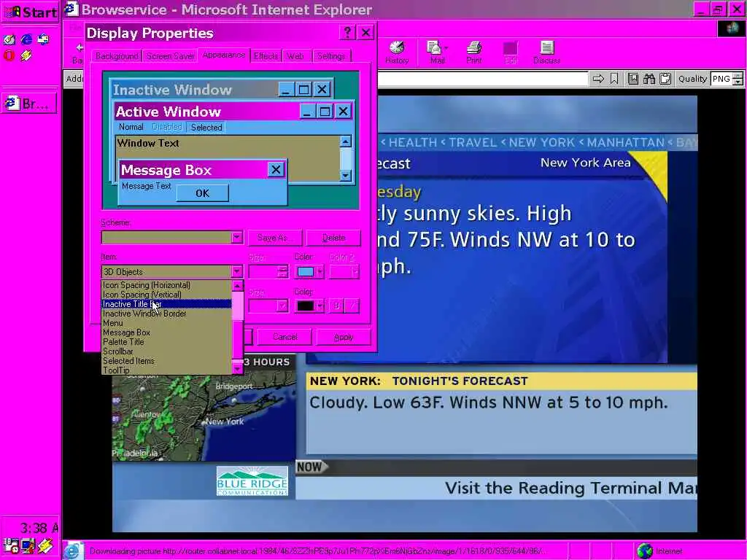This screenshot has width=747, height=560.
Task: Switch to the Background tab
Action: (116, 56)
